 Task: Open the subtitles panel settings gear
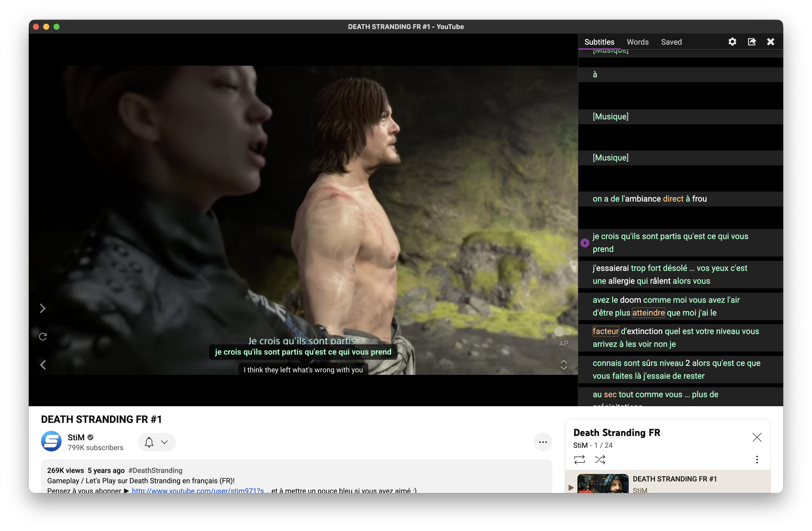[x=732, y=42]
